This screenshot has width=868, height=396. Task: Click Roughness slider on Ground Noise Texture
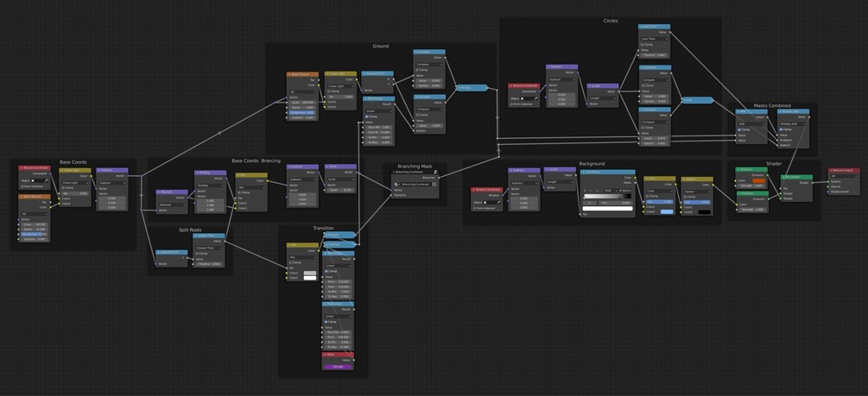point(302,112)
